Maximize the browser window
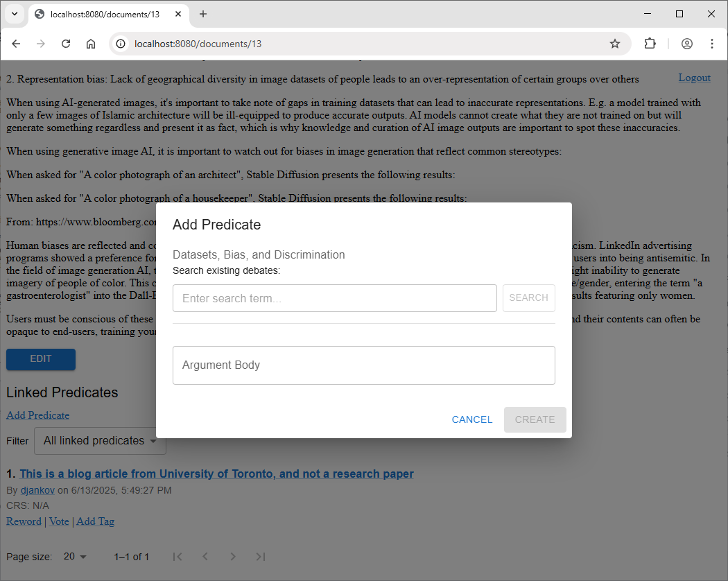 click(679, 14)
